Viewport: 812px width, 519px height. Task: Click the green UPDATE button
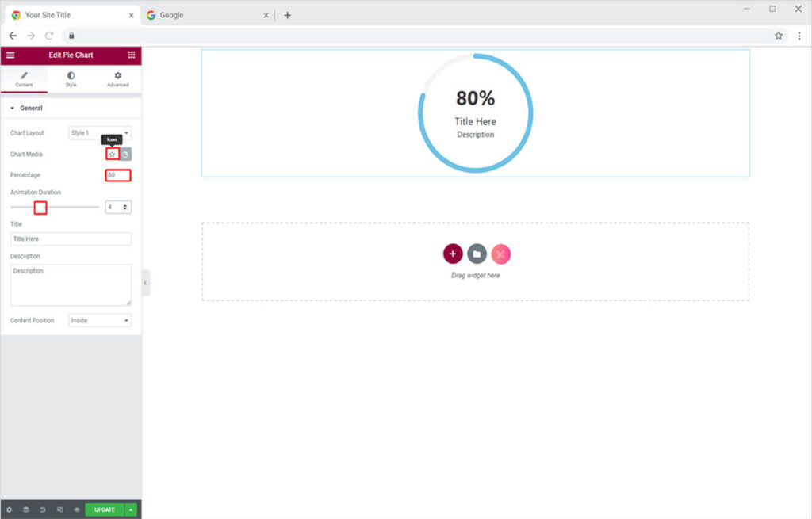click(105, 509)
